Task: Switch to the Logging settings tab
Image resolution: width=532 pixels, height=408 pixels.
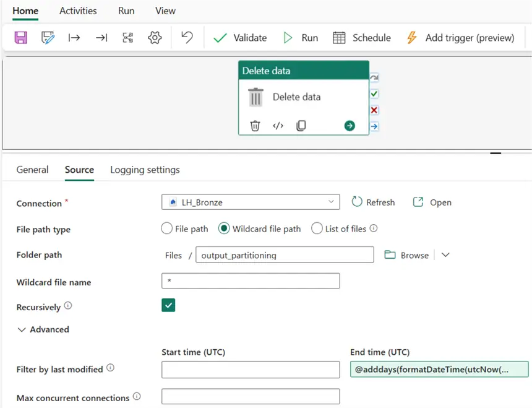Action: [145, 170]
